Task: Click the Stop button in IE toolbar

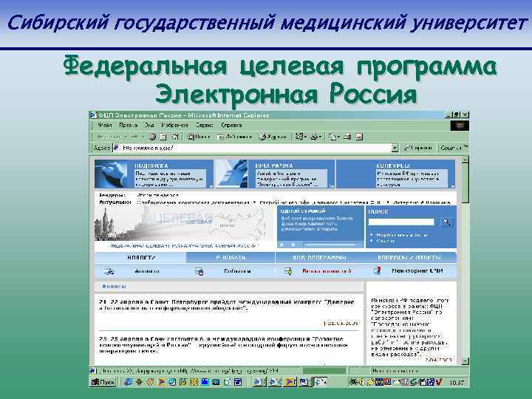Action: [x=152, y=137]
